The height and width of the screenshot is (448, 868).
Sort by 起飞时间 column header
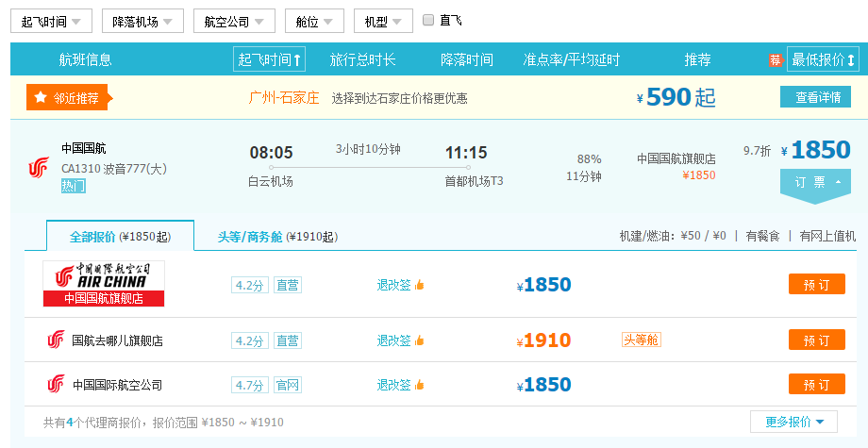pyautogui.click(x=269, y=59)
